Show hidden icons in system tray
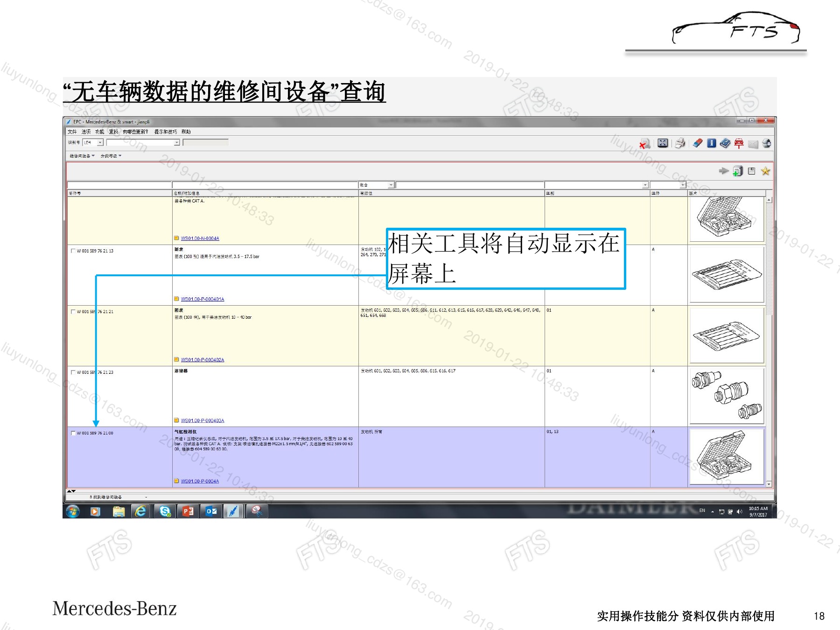Viewport: 840px width, 630px height. (713, 511)
